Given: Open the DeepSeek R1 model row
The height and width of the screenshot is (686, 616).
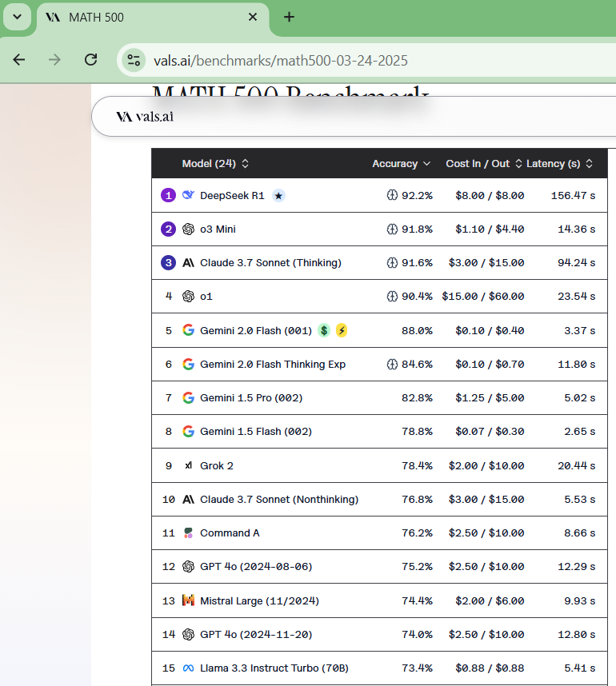Looking at the screenshot, I should coord(379,195).
